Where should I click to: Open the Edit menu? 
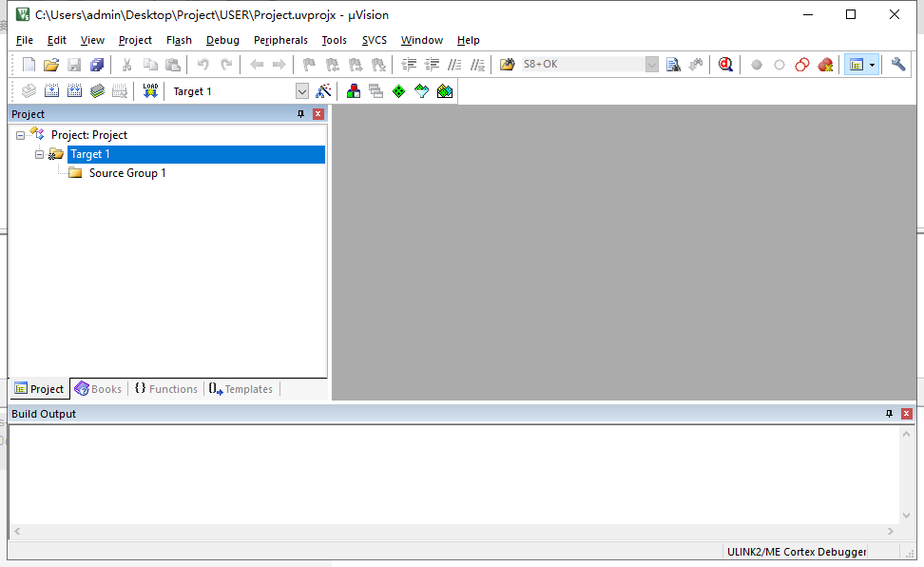coord(57,40)
